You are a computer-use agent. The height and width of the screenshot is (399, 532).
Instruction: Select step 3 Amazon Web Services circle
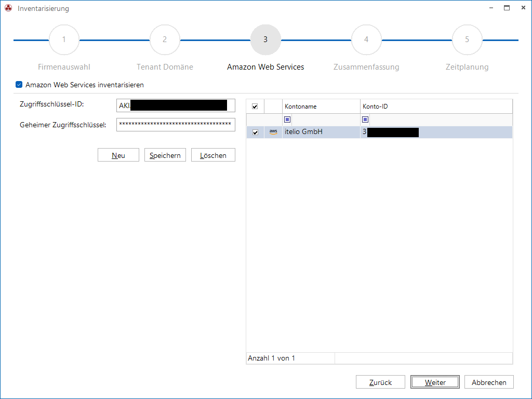coord(265,39)
